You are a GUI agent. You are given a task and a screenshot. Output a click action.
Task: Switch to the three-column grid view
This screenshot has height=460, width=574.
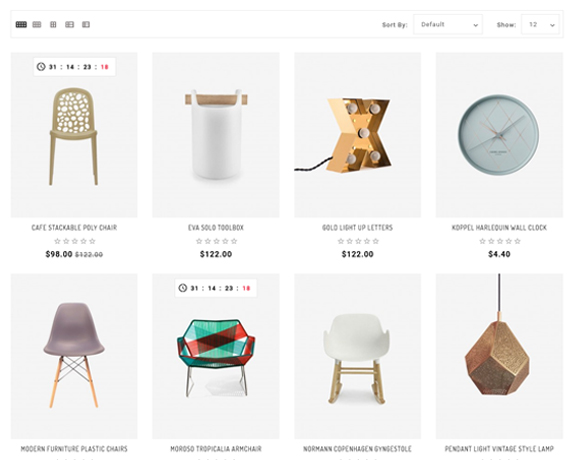pyautogui.click(x=37, y=25)
